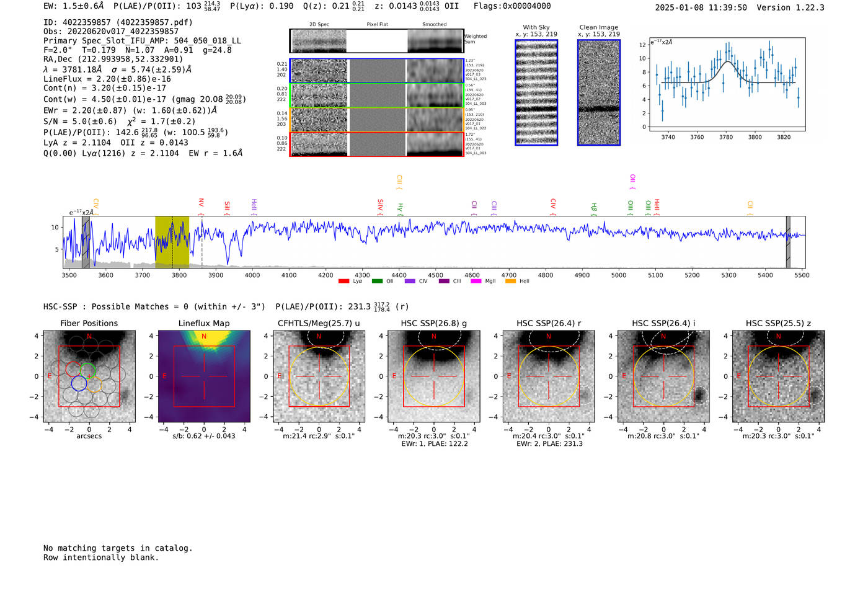Click the Clean Image fiber cutout
The image size is (868, 591).
pos(599,92)
